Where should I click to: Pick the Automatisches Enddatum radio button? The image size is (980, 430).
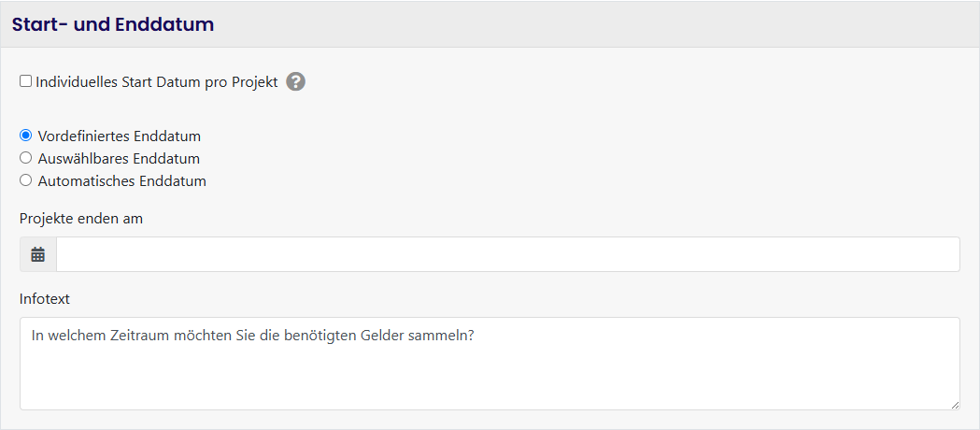(26, 180)
